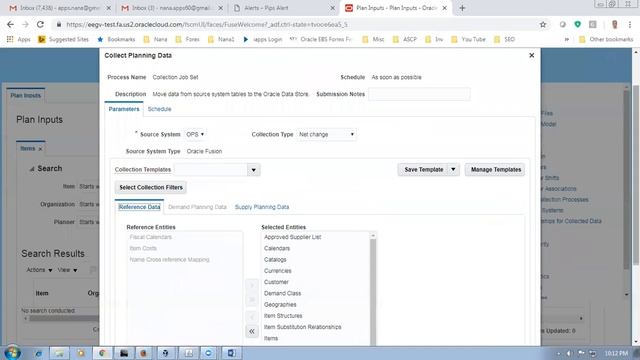The width and height of the screenshot is (640, 360).
Task: Open the View menu in Search Results
Action: (67, 270)
